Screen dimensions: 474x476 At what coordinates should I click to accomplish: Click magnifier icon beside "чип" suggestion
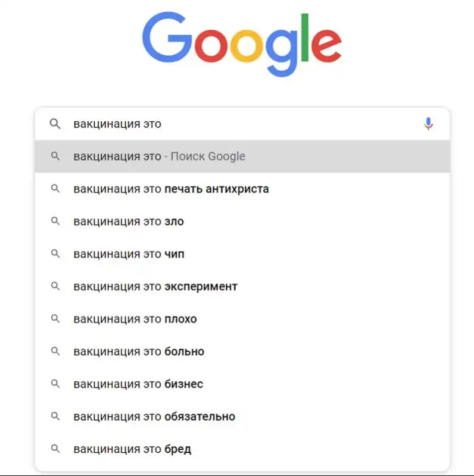(x=55, y=254)
